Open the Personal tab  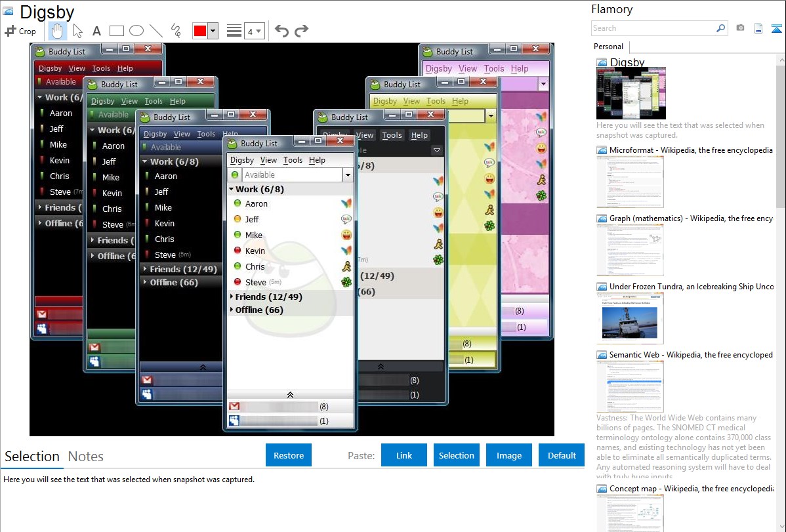click(608, 47)
